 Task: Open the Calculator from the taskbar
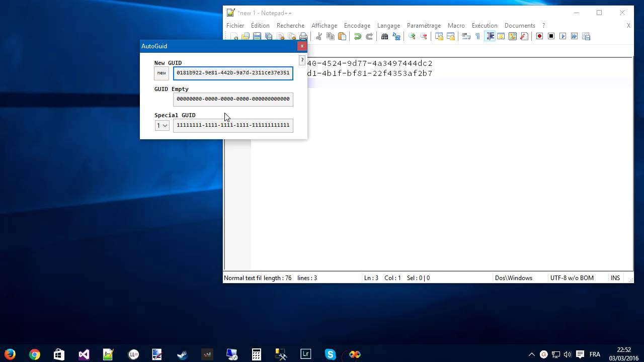256,354
